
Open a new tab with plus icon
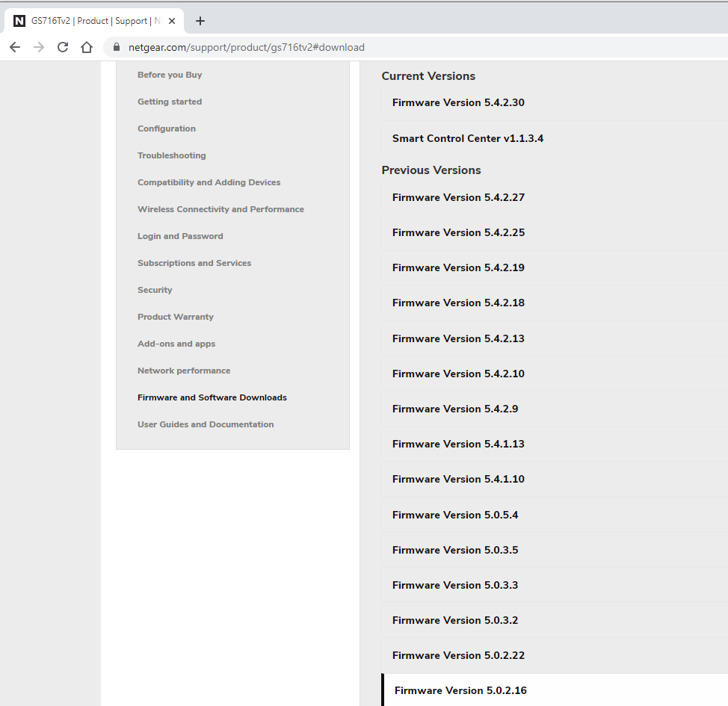(x=200, y=21)
